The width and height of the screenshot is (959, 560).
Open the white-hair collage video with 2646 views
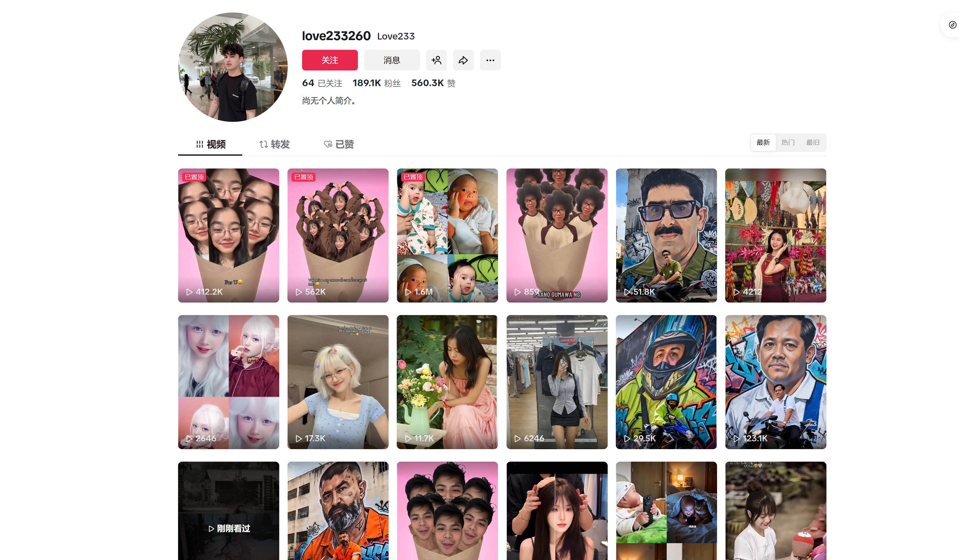coord(229,382)
